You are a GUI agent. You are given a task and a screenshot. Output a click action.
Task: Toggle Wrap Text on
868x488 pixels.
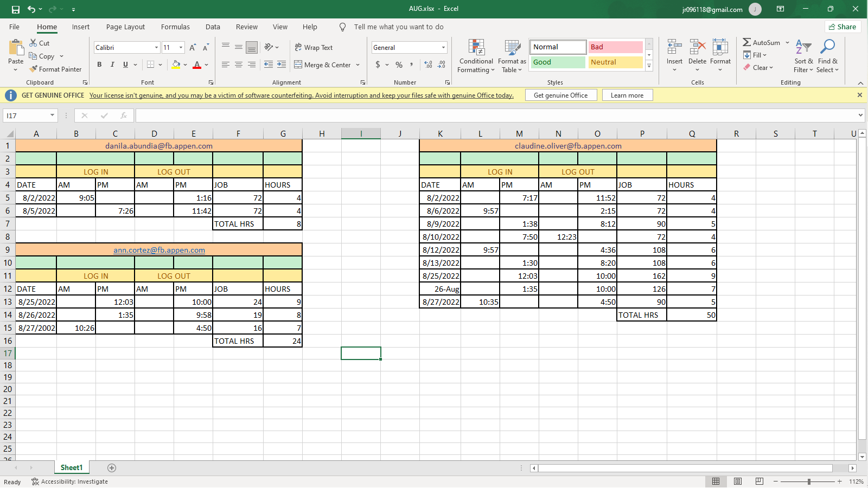coord(314,48)
